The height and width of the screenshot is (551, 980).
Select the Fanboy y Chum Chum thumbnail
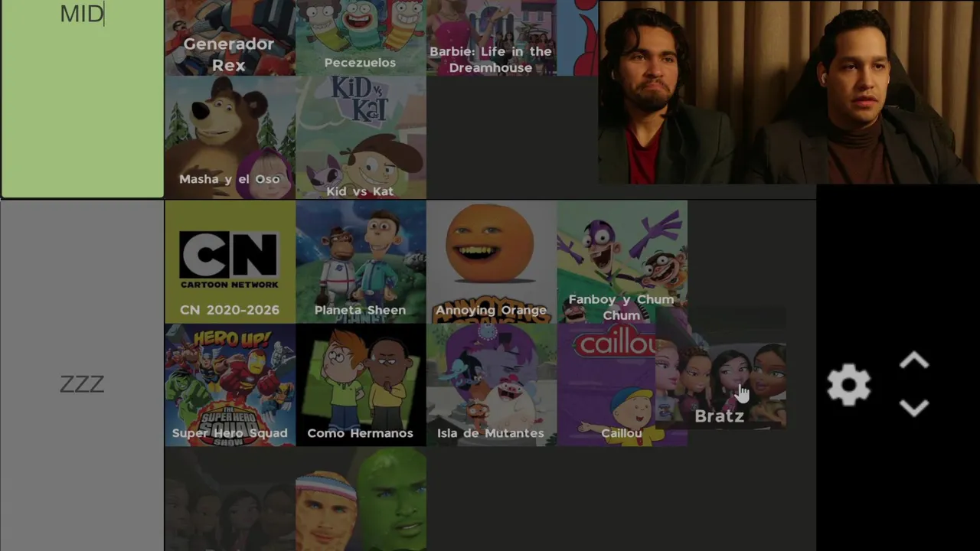(x=622, y=262)
